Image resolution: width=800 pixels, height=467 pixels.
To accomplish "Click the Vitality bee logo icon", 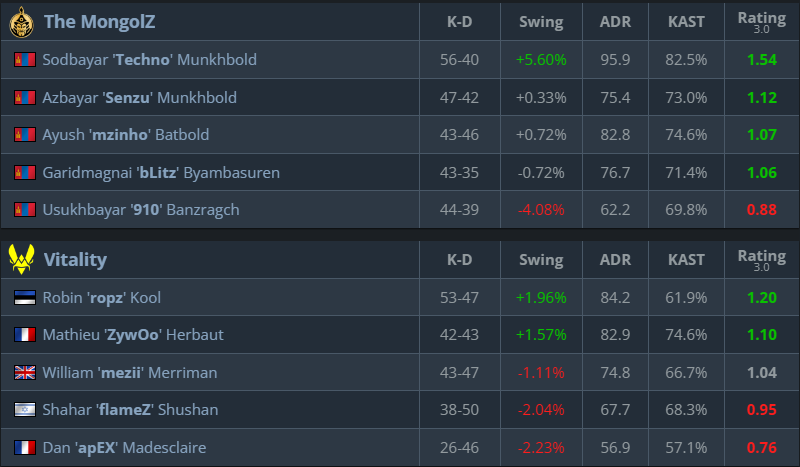I will [x=23, y=260].
